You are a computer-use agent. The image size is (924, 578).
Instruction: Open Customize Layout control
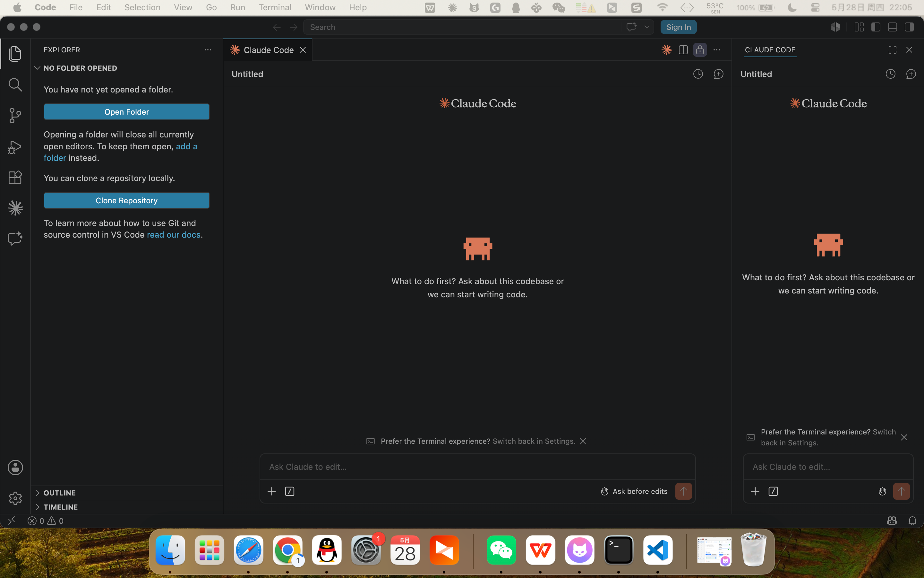859,27
